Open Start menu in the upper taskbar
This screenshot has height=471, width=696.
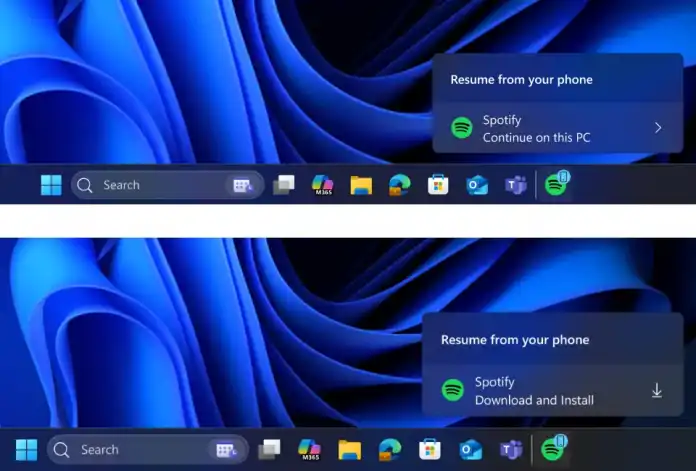[51, 185]
